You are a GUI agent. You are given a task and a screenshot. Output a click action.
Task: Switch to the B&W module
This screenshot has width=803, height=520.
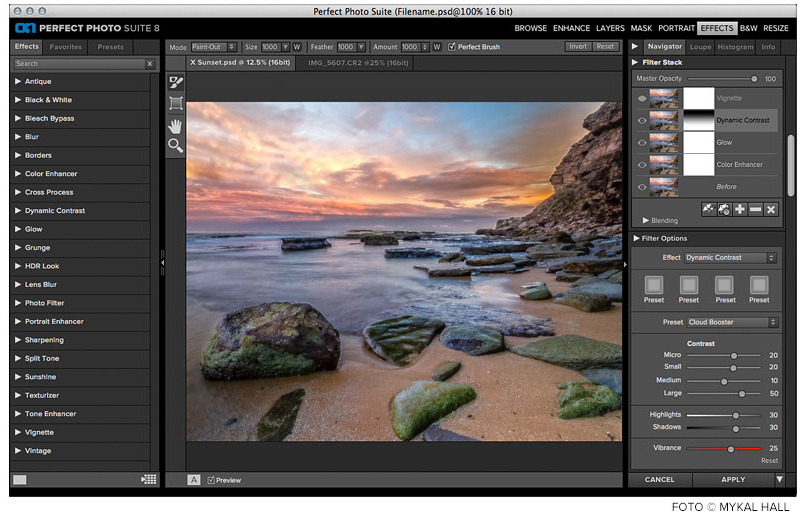point(748,29)
